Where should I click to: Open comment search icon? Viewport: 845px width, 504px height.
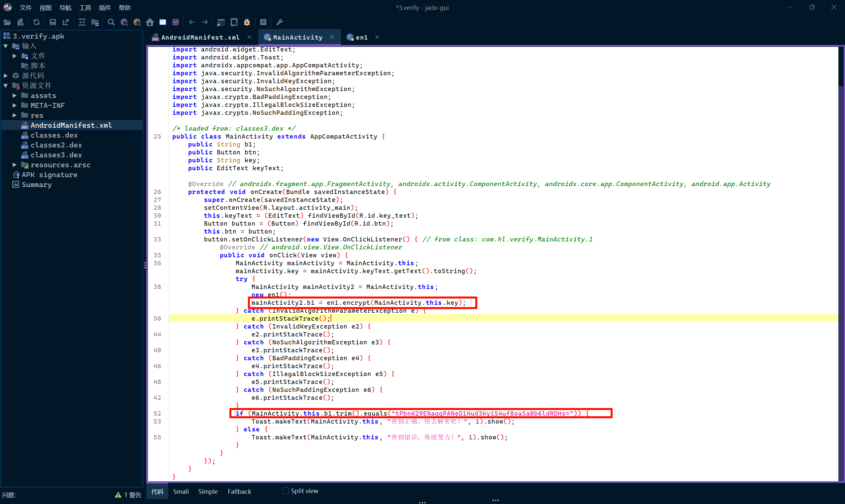(137, 22)
